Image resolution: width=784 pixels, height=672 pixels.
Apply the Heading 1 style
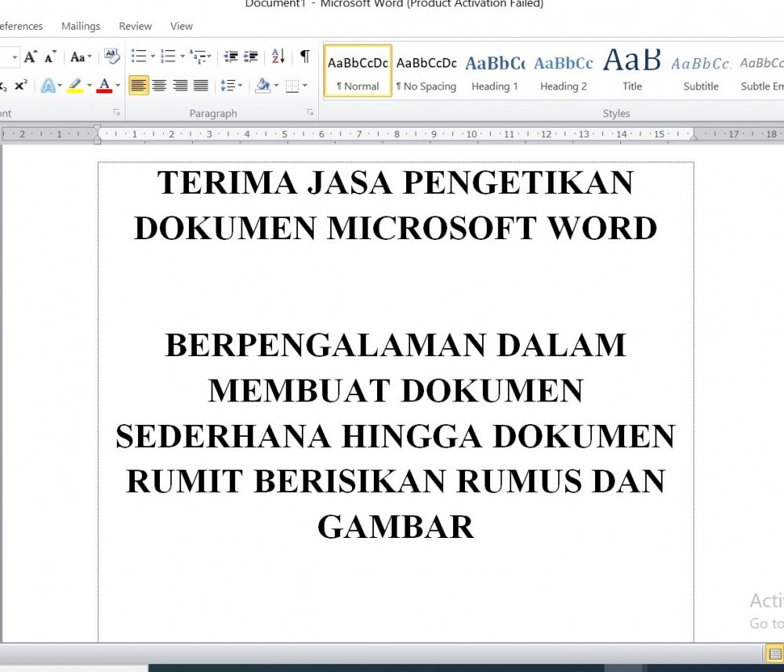[495, 71]
